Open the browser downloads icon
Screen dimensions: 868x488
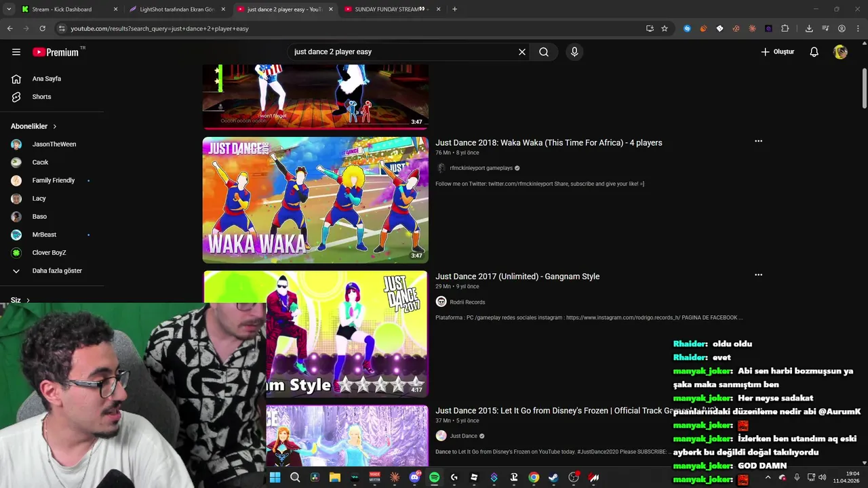pyautogui.click(x=809, y=28)
